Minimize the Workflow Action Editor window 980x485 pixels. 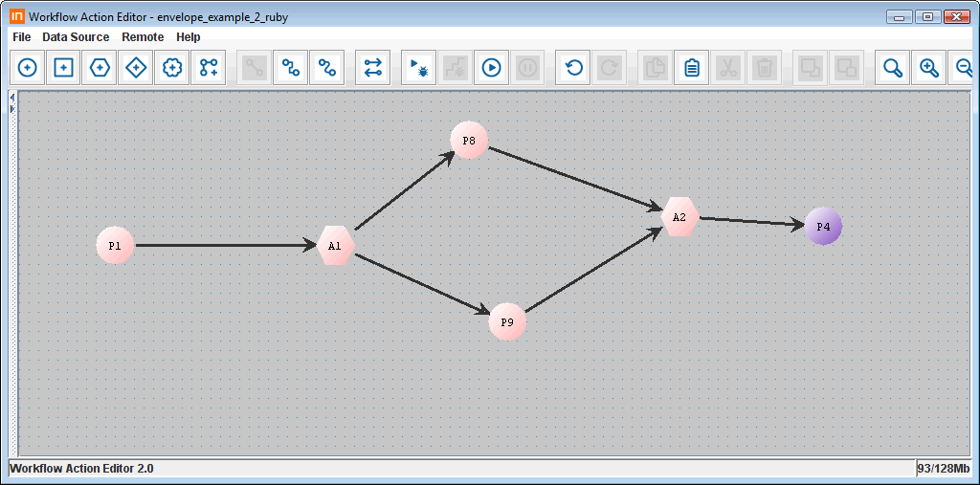point(900,17)
